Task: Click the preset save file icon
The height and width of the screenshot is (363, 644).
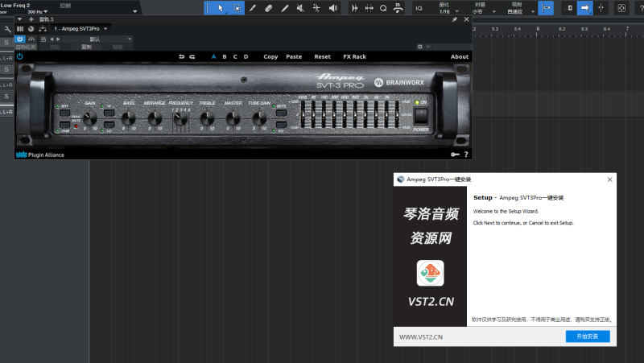Action: click(x=43, y=39)
